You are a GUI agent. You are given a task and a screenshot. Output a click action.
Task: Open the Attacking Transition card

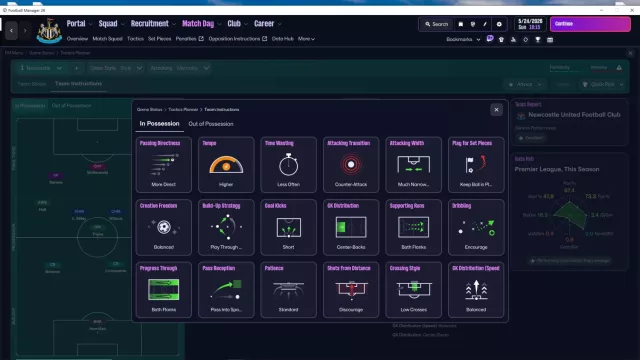coord(351,164)
